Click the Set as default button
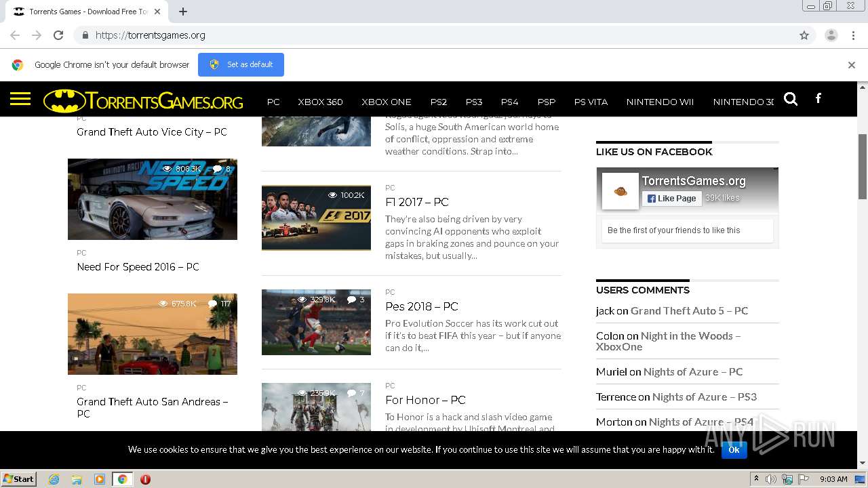This screenshot has height=488, width=868. [x=241, y=64]
